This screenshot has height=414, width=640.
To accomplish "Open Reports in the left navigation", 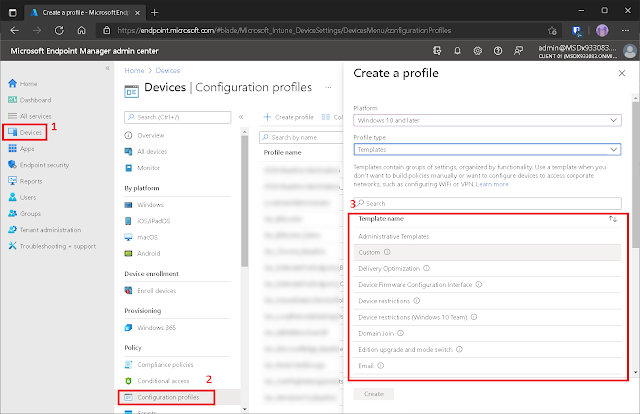I will coord(25,181).
